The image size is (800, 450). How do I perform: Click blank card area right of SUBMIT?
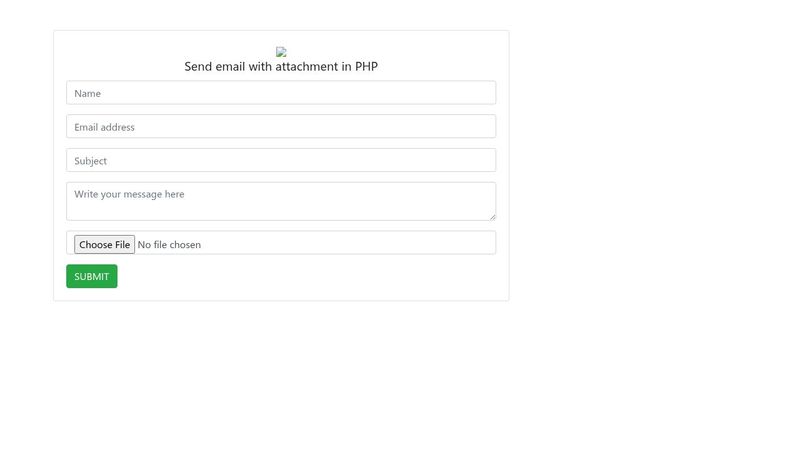tap(300, 276)
